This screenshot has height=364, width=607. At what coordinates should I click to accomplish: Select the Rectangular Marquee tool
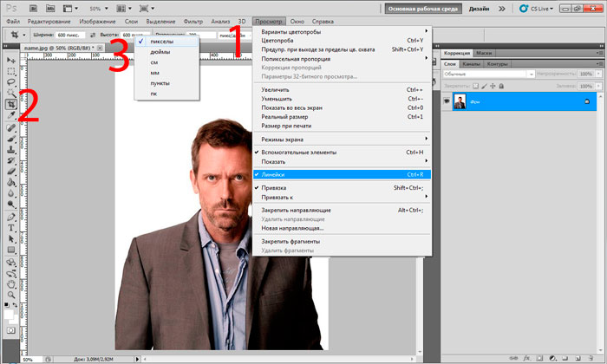pos(10,71)
